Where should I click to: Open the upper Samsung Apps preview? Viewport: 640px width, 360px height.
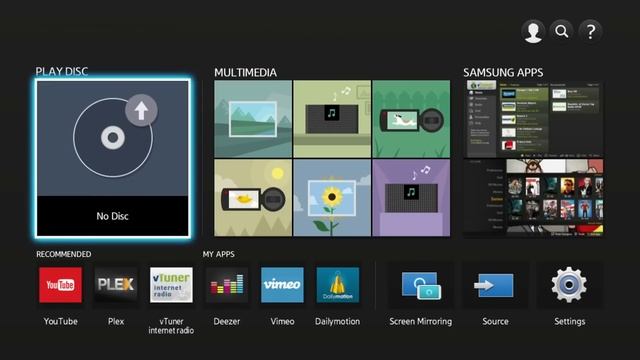click(533, 119)
